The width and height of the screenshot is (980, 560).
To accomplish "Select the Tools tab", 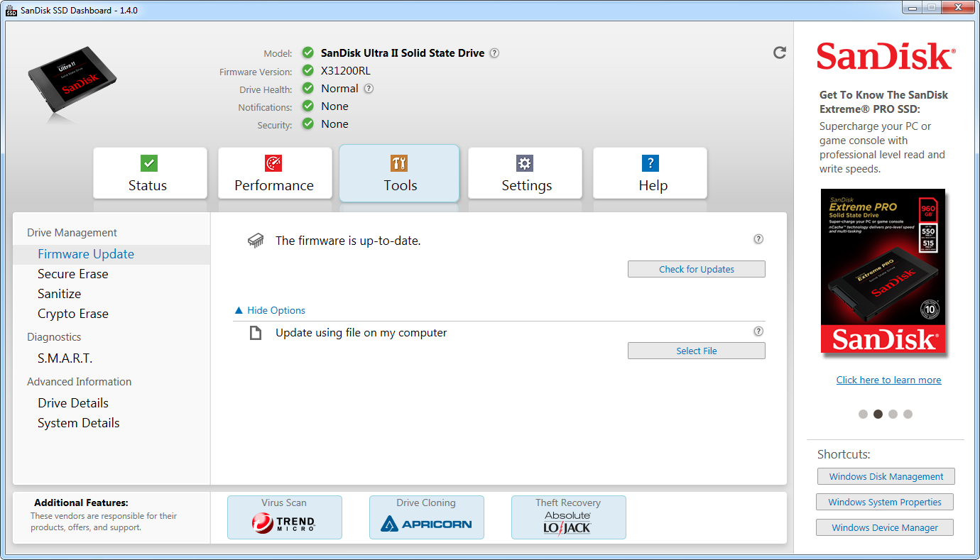I will pos(399,173).
